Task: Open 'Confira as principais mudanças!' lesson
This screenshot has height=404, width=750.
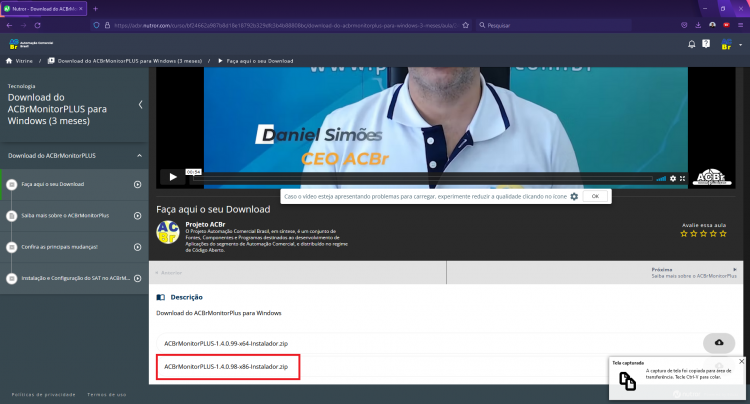Action: [x=59, y=247]
